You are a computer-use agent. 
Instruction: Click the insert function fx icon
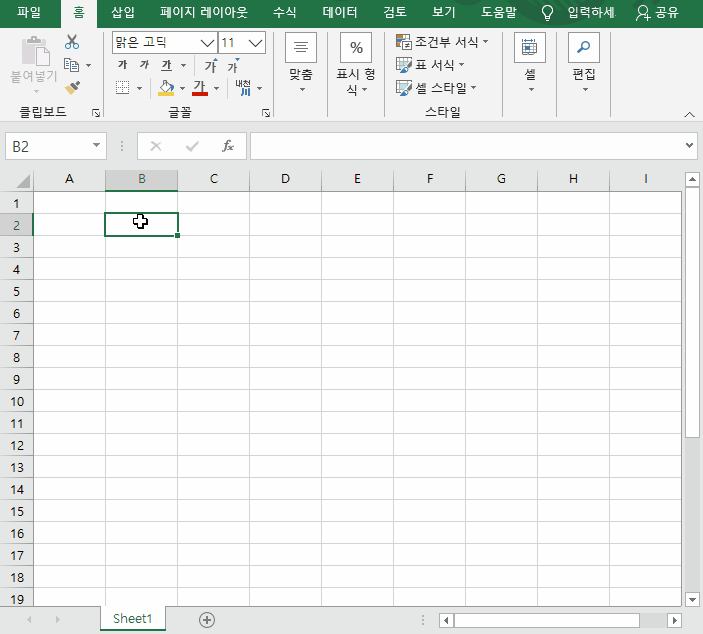tap(228, 146)
